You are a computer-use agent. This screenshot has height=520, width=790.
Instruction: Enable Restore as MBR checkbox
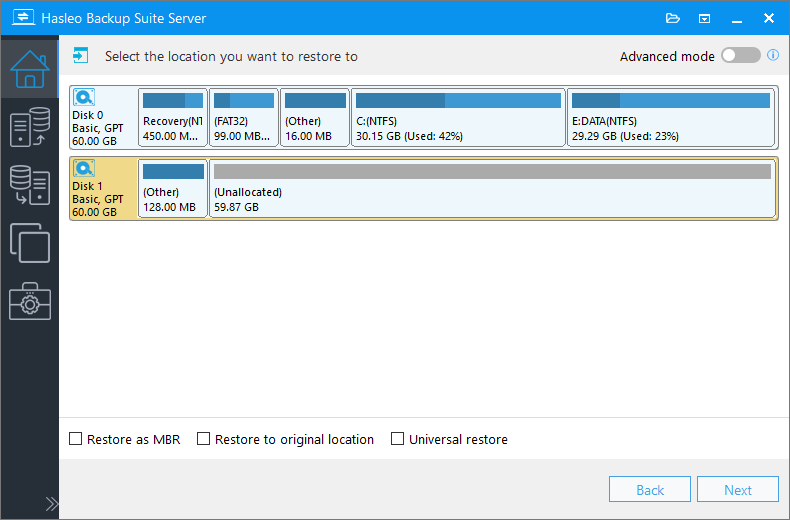pos(76,439)
